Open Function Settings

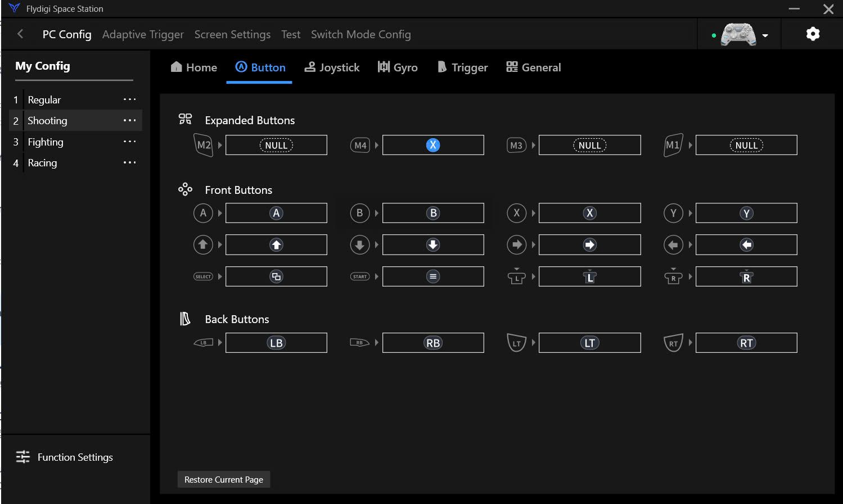pyautogui.click(x=65, y=457)
